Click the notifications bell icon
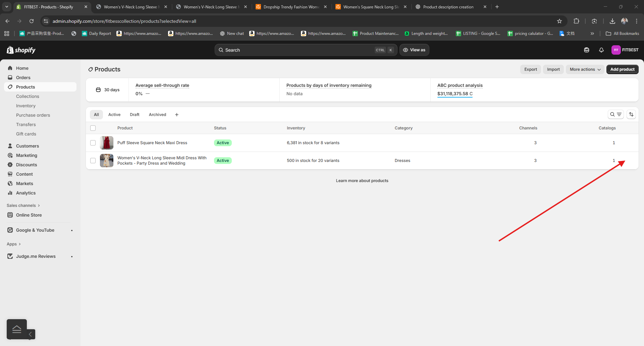This screenshot has width=644, height=346. coord(601,50)
